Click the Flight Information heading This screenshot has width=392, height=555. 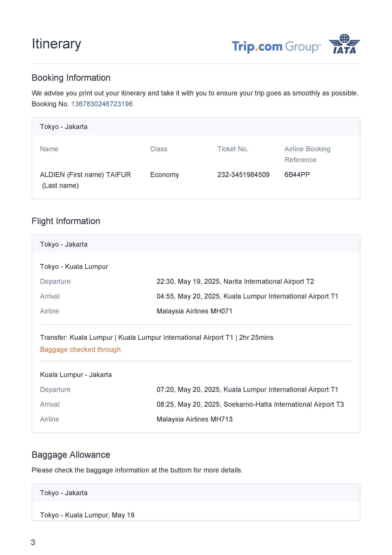tap(66, 221)
